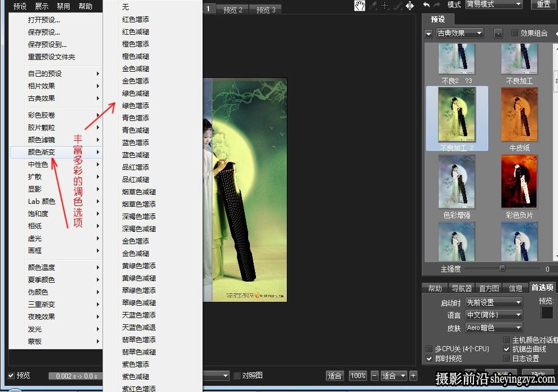Click the minus zoom-out button
558x392 pixels.
(374, 376)
